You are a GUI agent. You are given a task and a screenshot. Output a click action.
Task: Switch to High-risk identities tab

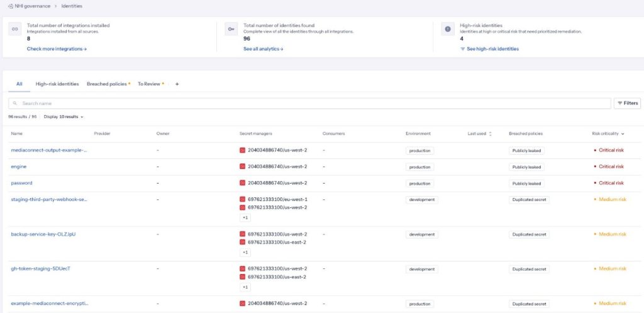tap(57, 84)
